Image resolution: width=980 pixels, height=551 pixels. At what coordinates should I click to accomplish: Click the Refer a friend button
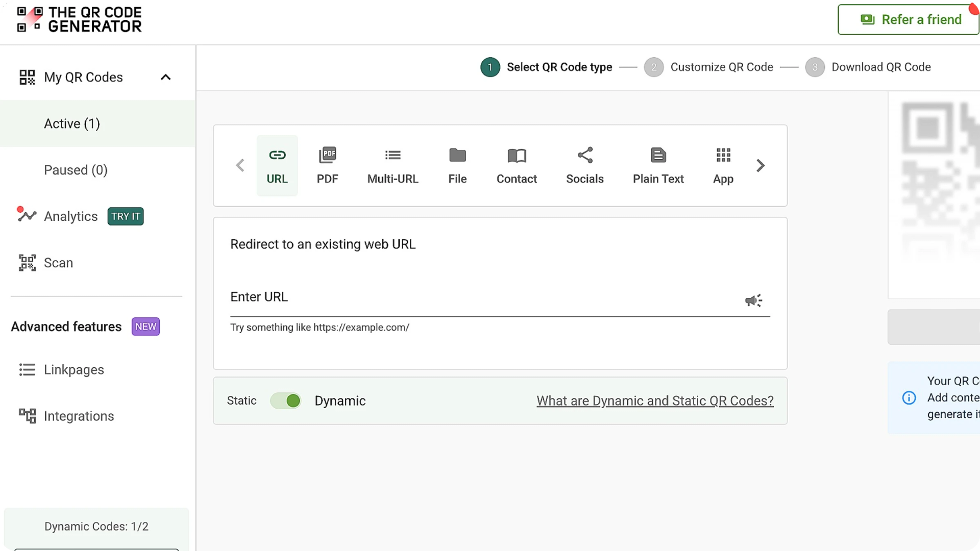pyautogui.click(x=909, y=19)
